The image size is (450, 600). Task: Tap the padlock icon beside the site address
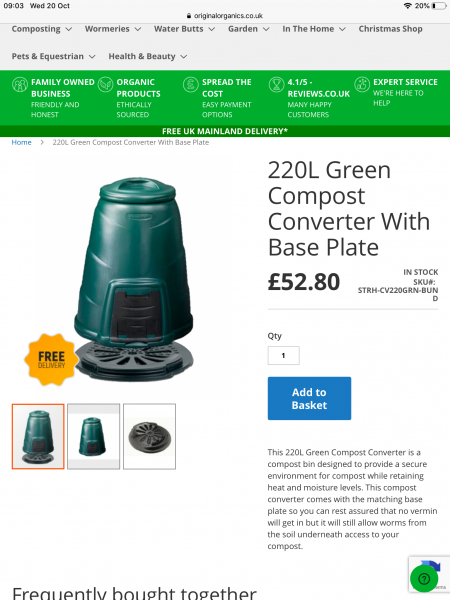click(189, 16)
